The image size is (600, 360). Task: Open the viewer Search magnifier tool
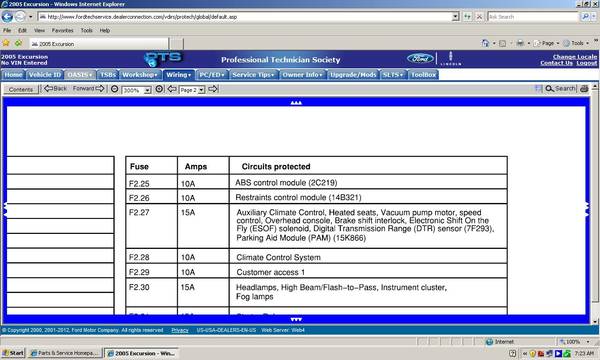pos(560,89)
